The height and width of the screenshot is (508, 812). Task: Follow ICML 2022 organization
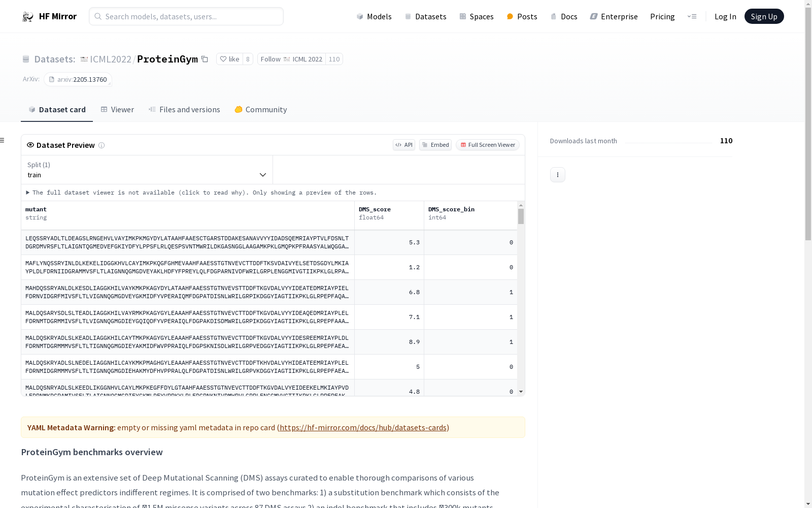pyautogui.click(x=291, y=59)
